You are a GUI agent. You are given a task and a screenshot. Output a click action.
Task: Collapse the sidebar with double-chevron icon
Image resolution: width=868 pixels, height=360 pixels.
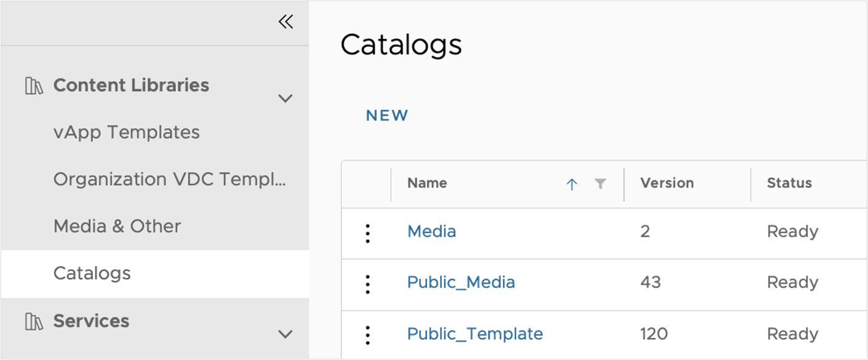coord(285,22)
